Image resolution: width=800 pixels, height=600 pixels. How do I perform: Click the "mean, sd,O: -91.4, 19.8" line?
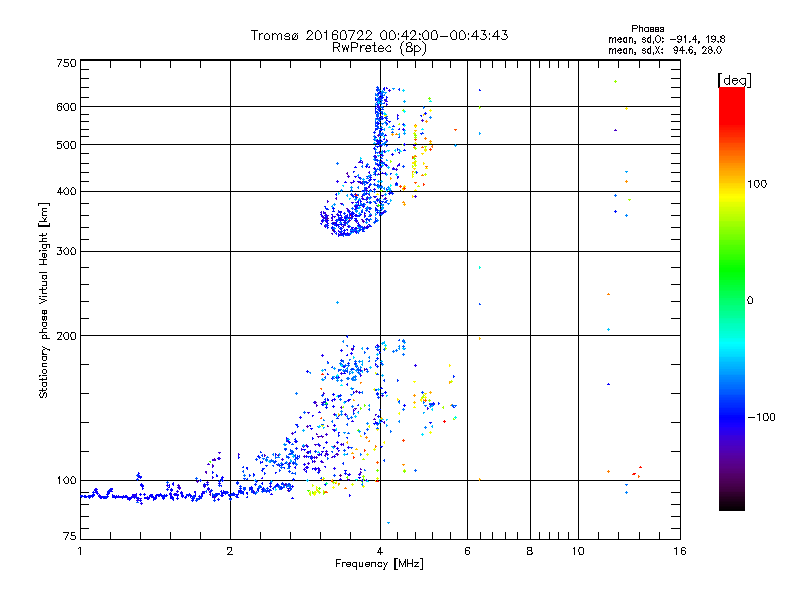pyautogui.click(x=666, y=39)
